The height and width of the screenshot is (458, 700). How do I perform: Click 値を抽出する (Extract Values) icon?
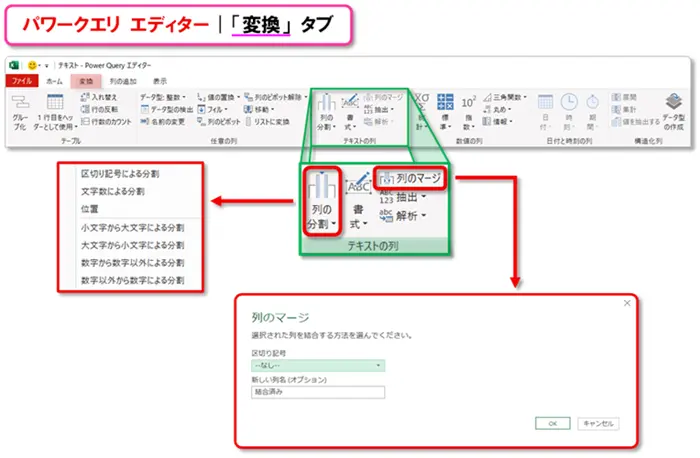pos(617,121)
